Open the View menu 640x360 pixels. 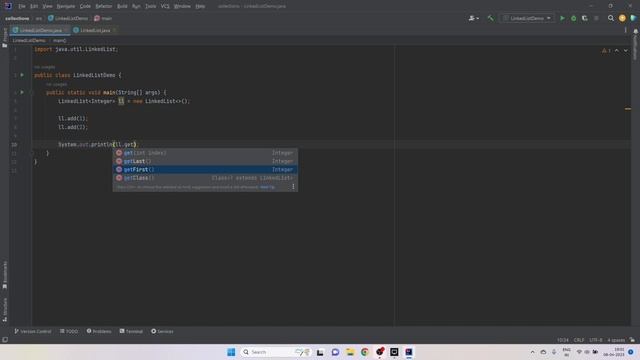pyautogui.click(x=47, y=6)
